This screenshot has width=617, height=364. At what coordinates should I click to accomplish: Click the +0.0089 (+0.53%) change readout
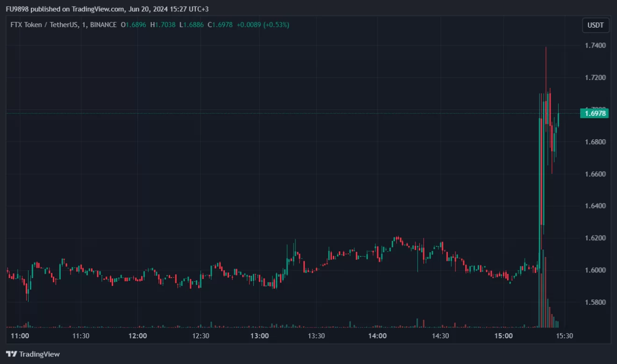(x=263, y=25)
